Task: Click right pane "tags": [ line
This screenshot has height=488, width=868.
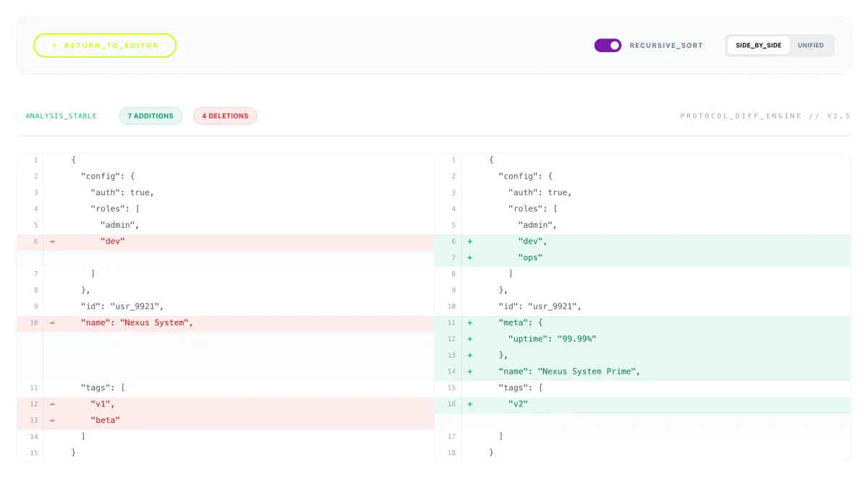Action: (x=643, y=388)
